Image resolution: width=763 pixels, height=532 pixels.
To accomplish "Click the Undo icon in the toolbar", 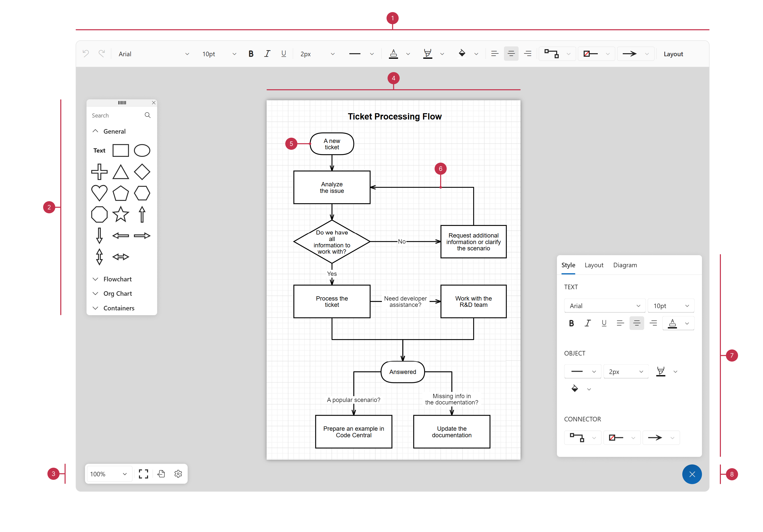I will [x=86, y=54].
